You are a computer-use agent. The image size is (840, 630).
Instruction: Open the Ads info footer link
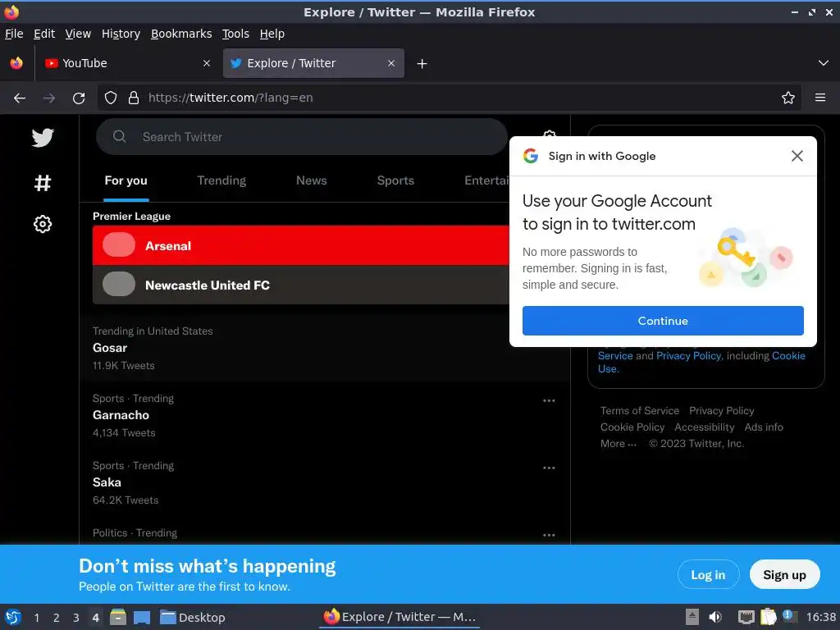764,427
